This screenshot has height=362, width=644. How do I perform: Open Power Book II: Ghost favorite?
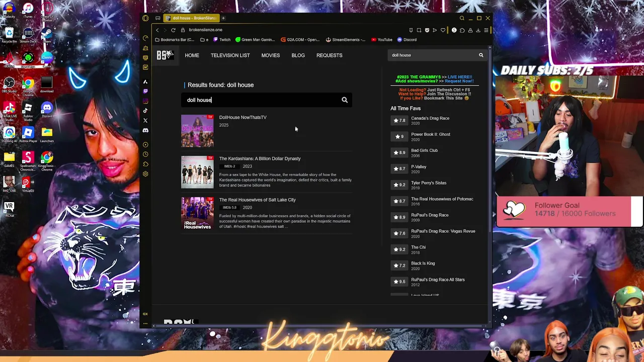click(x=431, y=134)
